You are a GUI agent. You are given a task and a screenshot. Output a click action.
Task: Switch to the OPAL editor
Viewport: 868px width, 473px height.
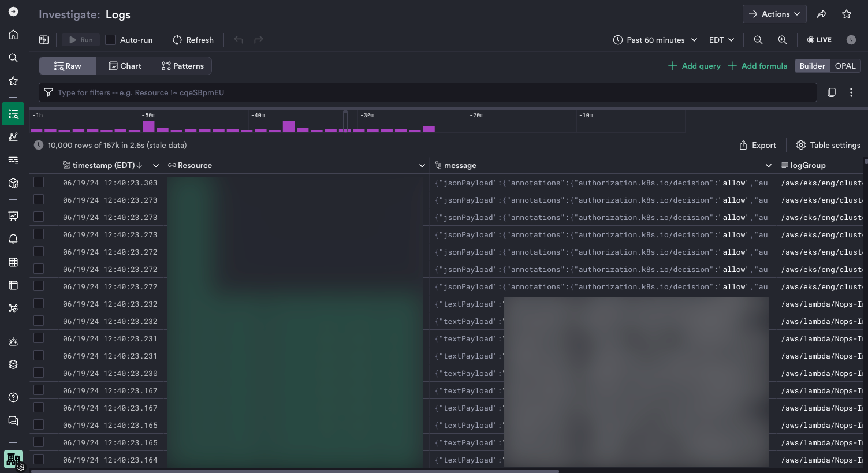tap(845, 66)
